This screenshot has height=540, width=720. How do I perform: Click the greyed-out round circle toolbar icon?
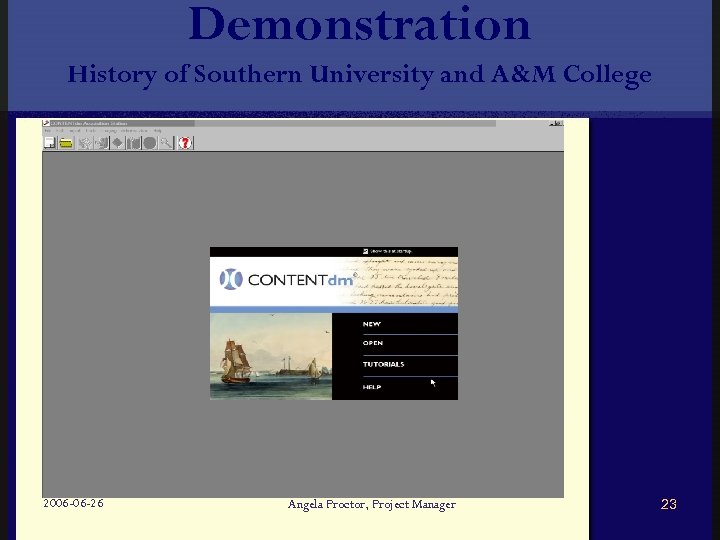pyautogui.click(x=150, y=143)
